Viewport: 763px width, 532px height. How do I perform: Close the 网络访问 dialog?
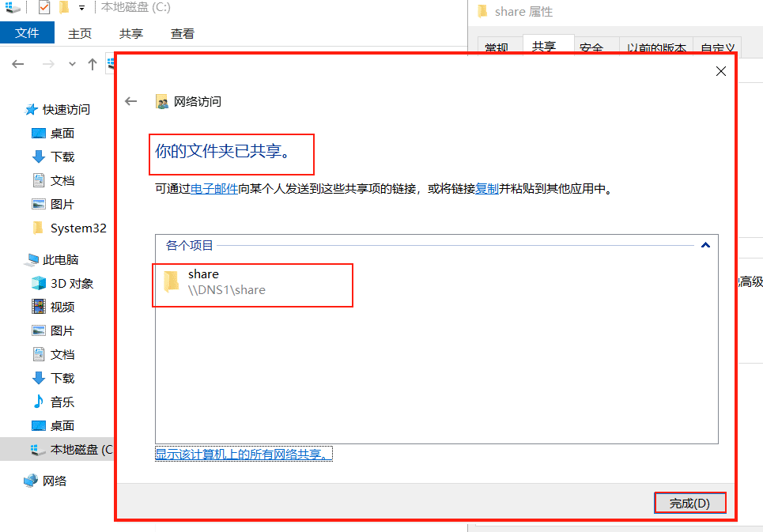(x=720, y=71)
